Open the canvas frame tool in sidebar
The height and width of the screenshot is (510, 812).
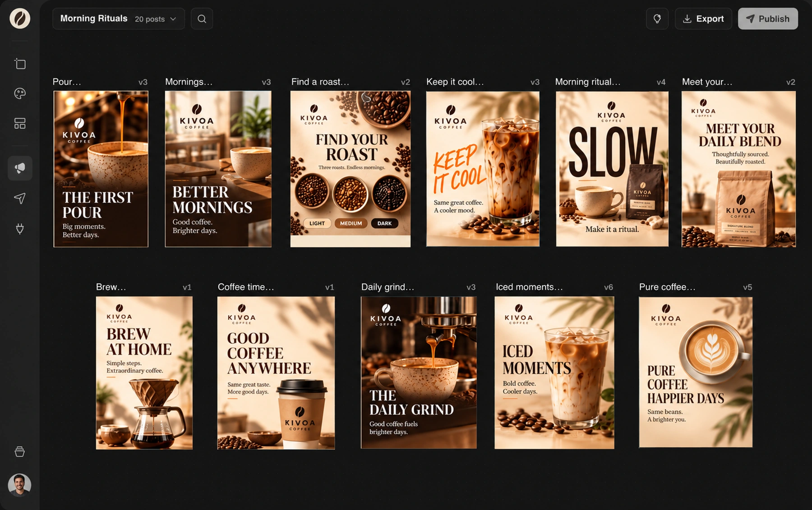[x=20, y=64]
